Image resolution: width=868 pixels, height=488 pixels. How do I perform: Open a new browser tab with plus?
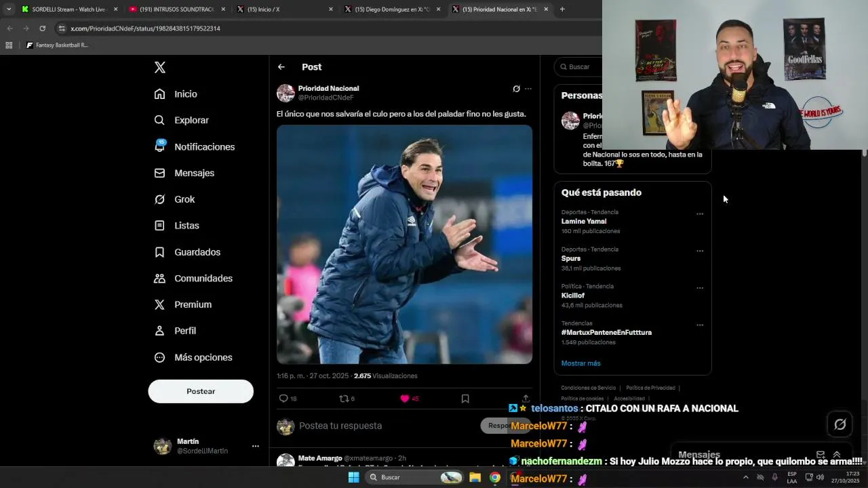tap(562, 9)
